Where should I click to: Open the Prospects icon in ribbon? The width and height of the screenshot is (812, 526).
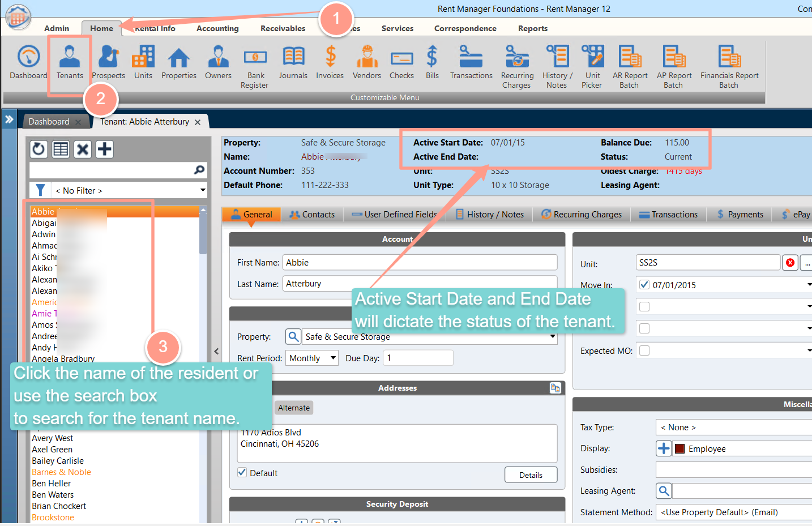(108, 63)
